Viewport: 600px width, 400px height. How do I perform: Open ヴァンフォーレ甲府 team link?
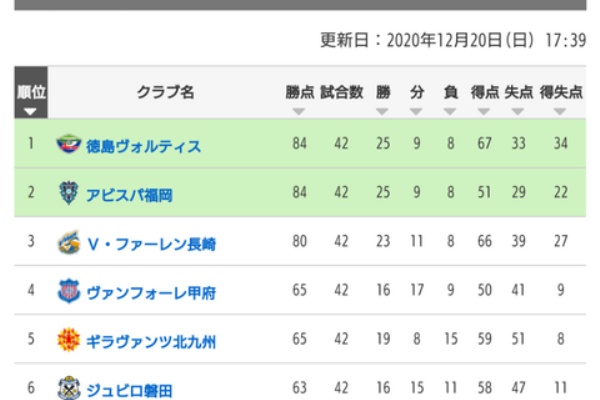coord(152,293)
